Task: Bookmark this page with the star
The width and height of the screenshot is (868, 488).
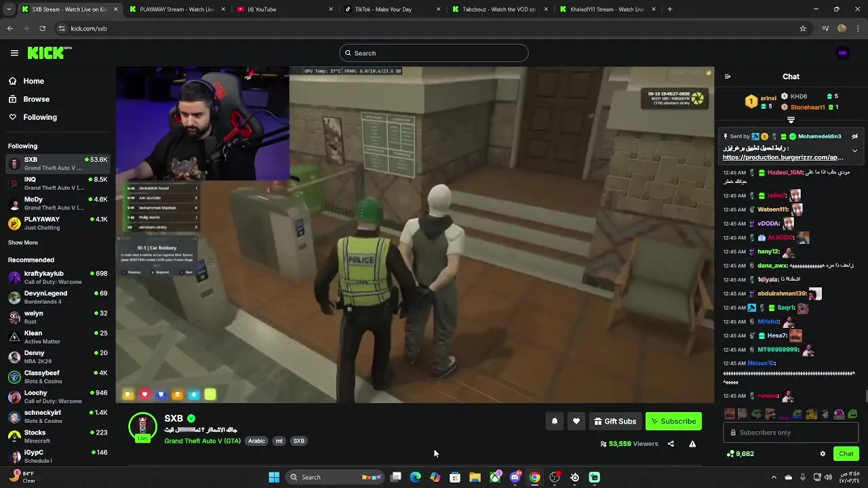Action: (803, 28)
